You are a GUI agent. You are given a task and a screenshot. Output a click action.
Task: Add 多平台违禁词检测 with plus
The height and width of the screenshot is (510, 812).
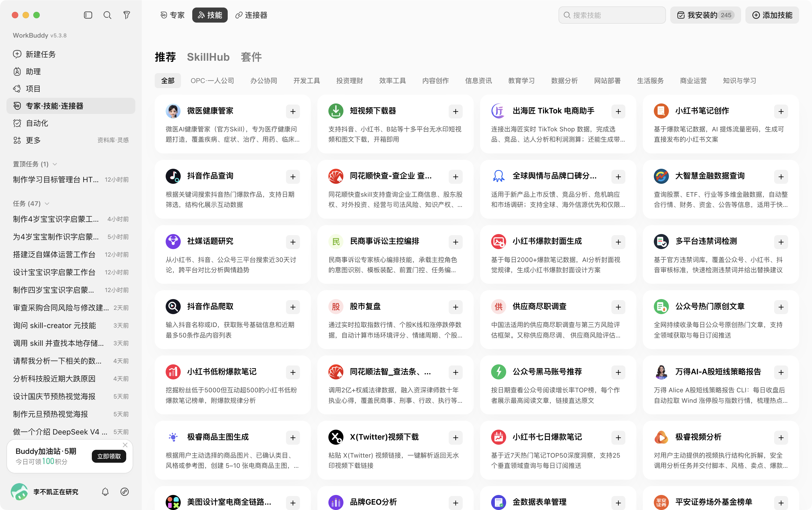tap(781, 242)
